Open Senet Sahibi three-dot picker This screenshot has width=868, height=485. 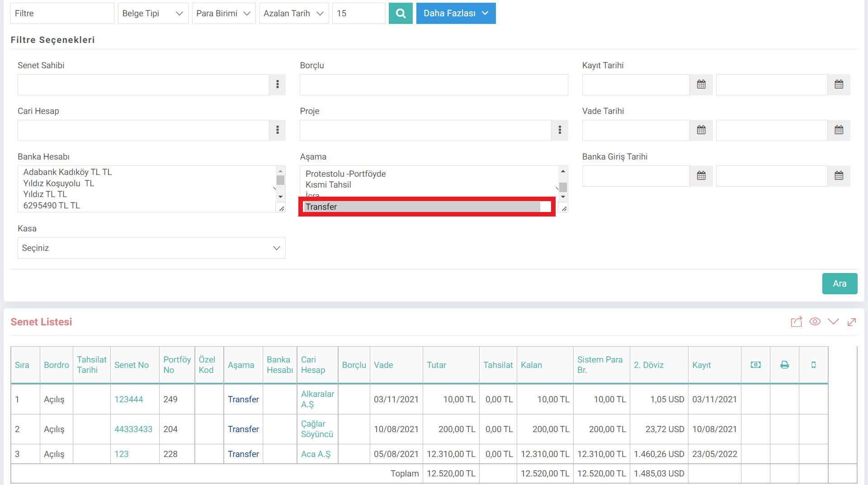[x=278, y=85]
